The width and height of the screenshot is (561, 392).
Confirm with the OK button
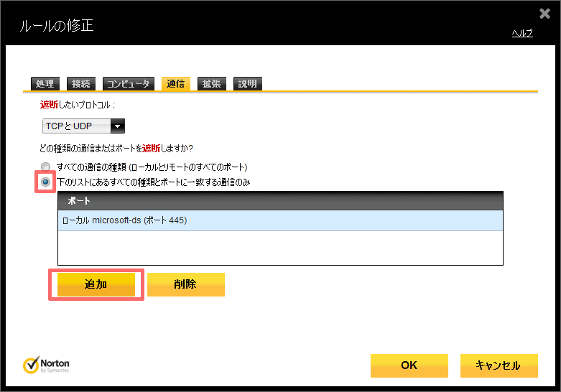pyautogui.click(x=409, y=365)
